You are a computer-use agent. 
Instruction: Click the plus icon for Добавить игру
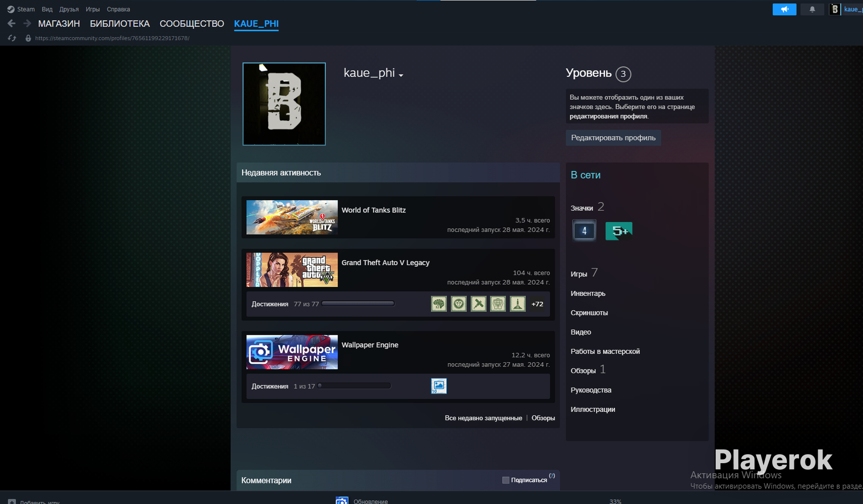(x=12, y=502)
